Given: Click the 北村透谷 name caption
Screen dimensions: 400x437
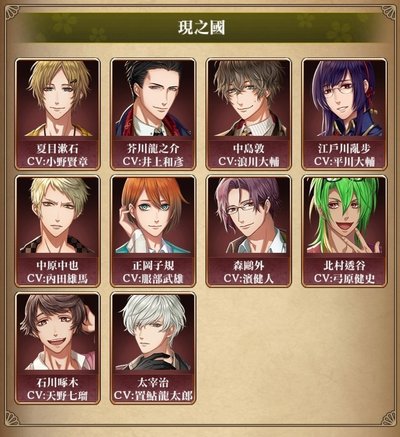Looking at the screenshot, I should 344,265.
